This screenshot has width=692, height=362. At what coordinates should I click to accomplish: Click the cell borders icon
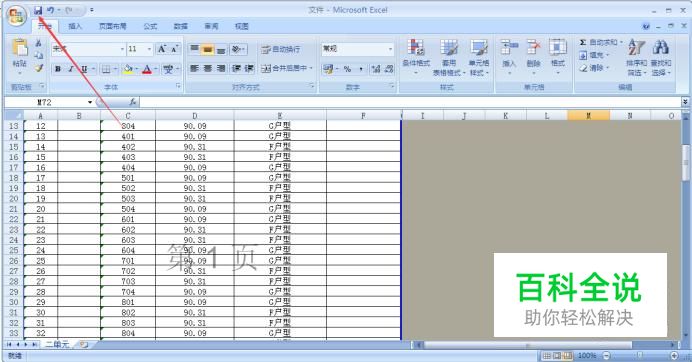tap(106, 69)
